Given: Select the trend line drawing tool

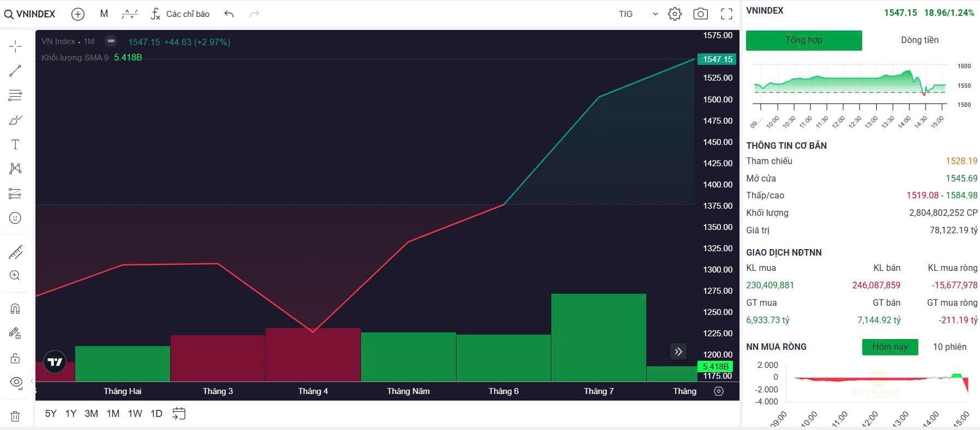Looking at the screenshot, I should click(x=15, y=71).
